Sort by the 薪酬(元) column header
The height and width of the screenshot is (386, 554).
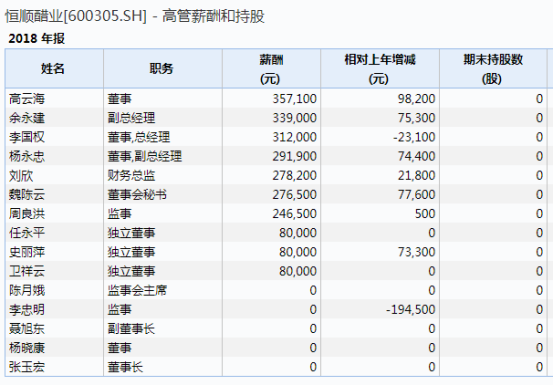(x=271, y=69)
